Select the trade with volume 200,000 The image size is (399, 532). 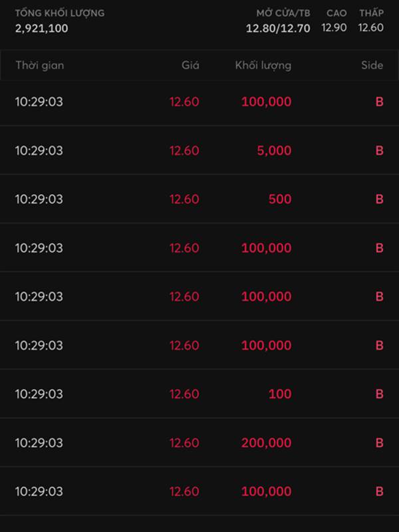click(x=199, y=442)
